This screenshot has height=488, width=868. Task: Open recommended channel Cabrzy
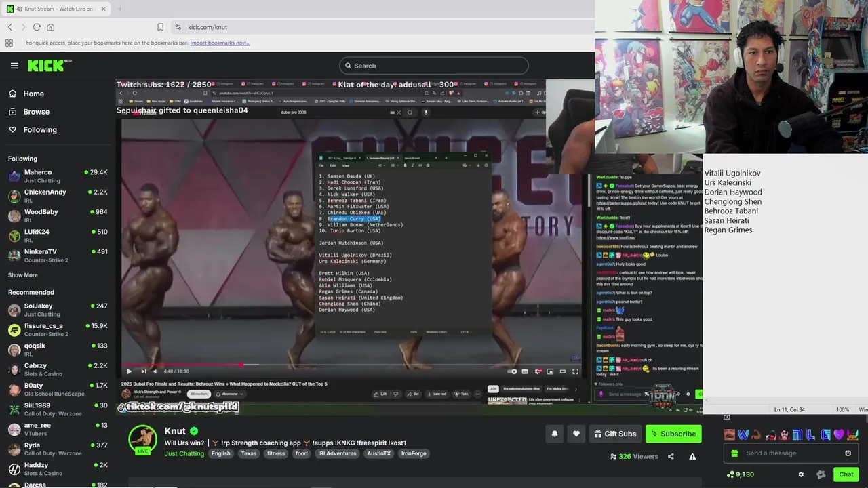58,369
